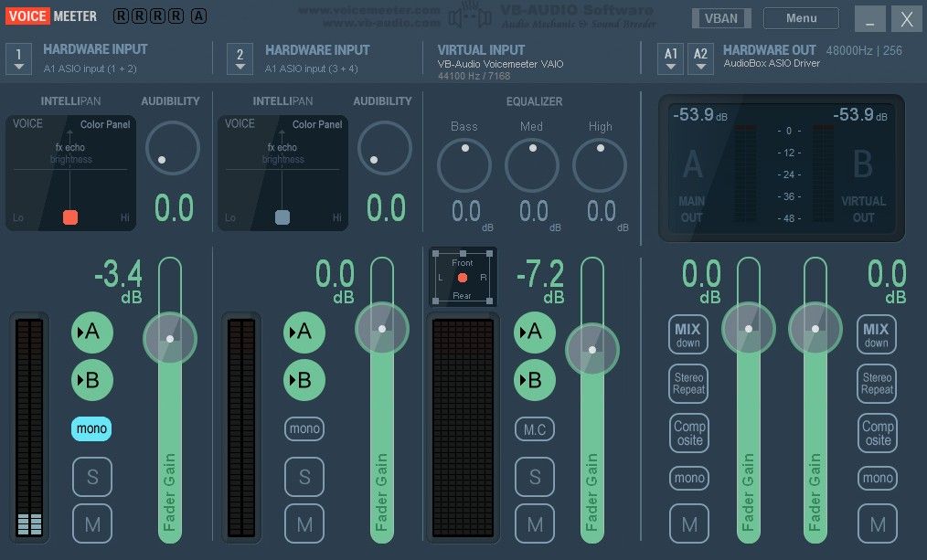Mute the virtual input strip

coord(535,524)
